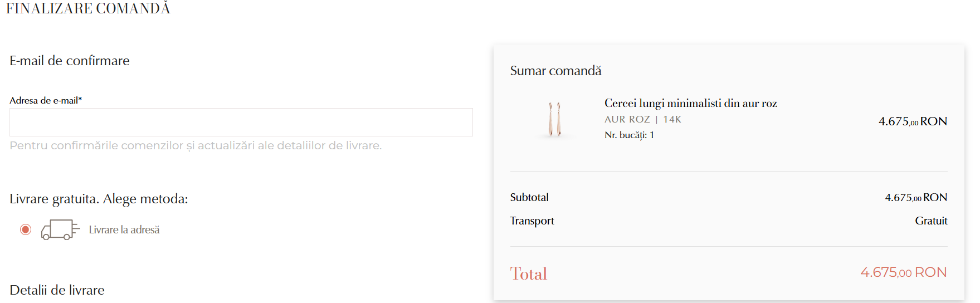Image resolution: width=980 pixels, height=303 pixels.
Task: Click the 'Sumar comandă' heading
Action: click(555, 71)
